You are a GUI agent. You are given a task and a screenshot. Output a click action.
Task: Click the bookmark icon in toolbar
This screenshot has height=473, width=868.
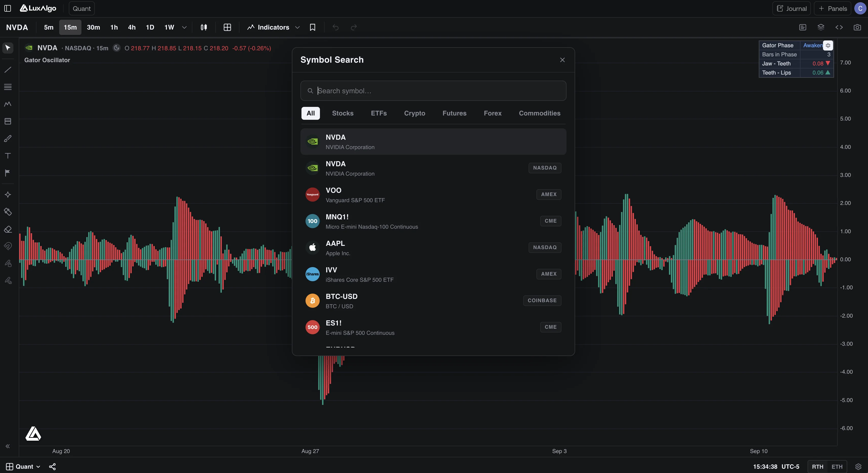click(x=312, y=27)
